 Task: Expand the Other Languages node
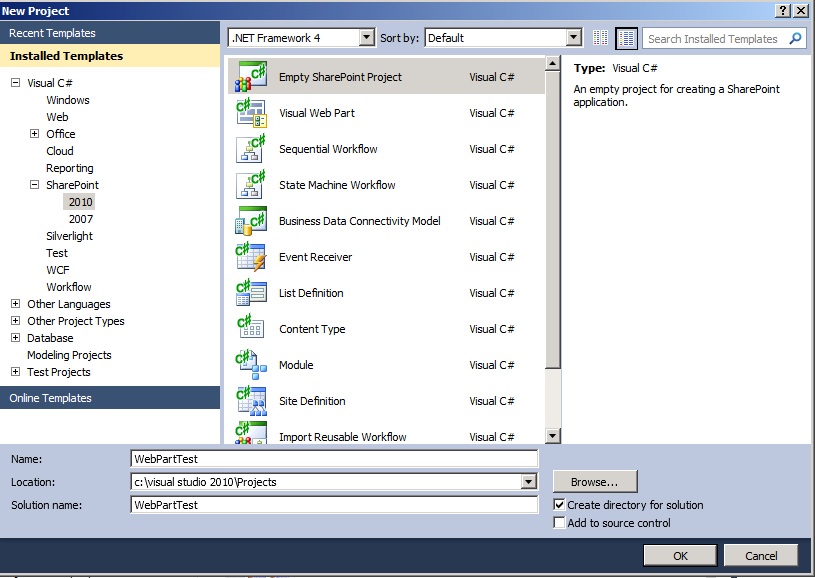coord(16,304)
